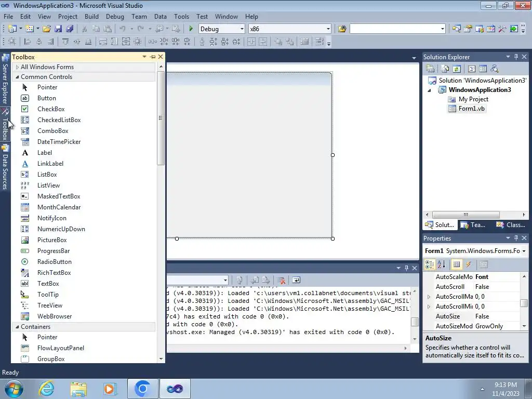Collapse WindowsApplication3 project node

(429, 90)
